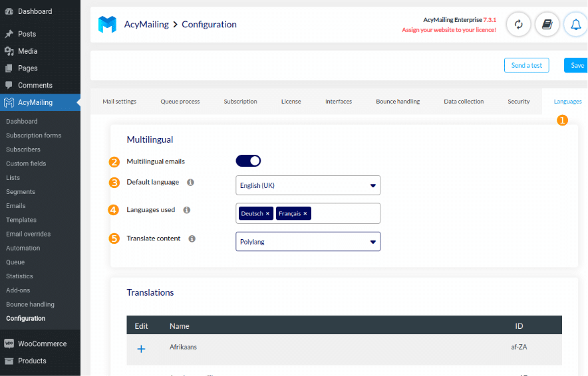
Task: Open the Translate content Polylang dropdown
Action: pos(308,242)
